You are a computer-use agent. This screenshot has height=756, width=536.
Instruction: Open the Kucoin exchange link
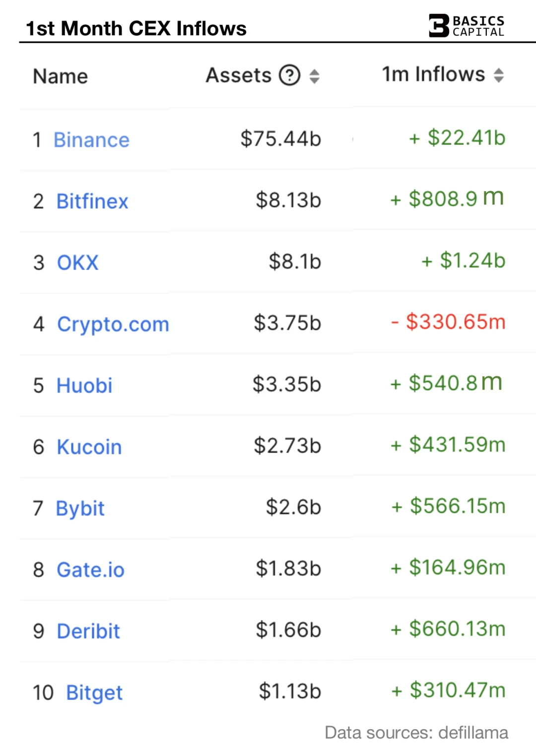[x=89, y=447]
